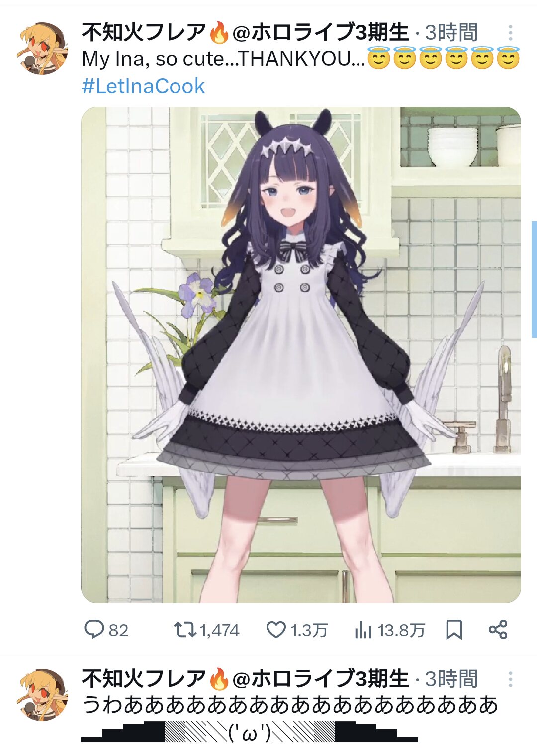Click the My Ina, so cute tweet text

pyautogui.click(x=301, y=59)
